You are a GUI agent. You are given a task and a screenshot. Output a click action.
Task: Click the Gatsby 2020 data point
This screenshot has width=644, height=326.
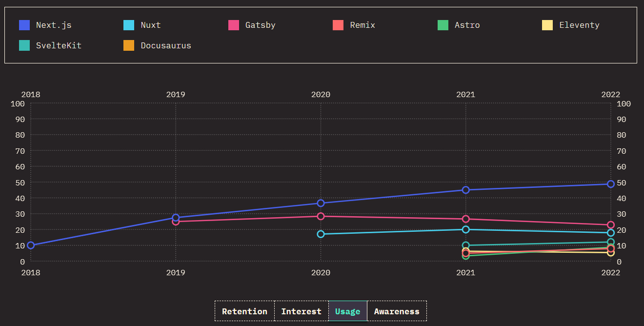(321, 216)
